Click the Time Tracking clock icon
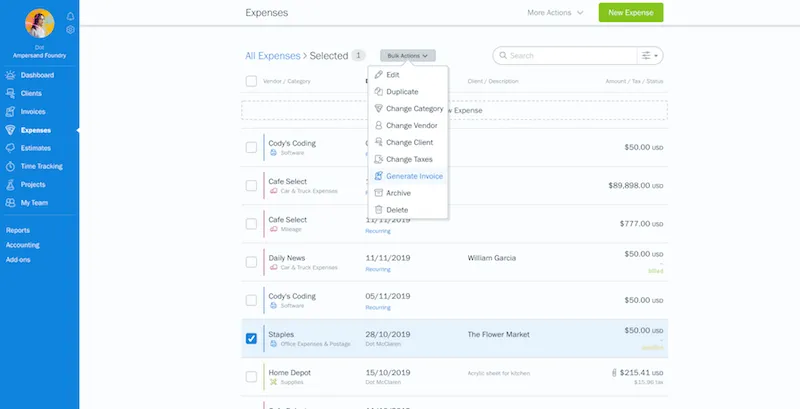The width and height of the screenshot is (800, 409). pos(10,166)
